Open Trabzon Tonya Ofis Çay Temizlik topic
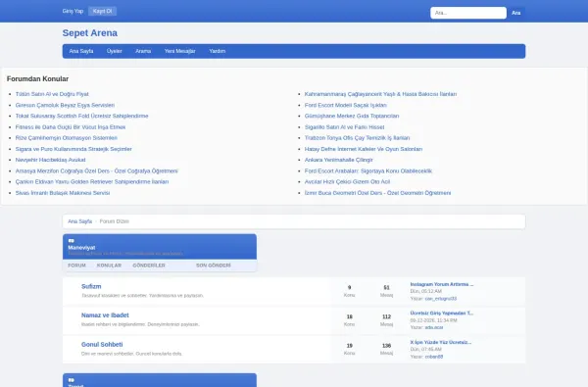The image size is (588, 387). (357, 138)
